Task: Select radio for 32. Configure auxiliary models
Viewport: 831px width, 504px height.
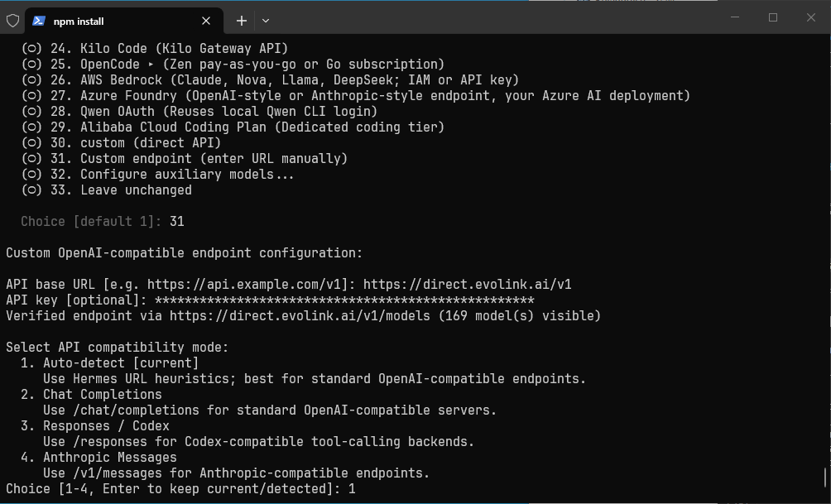Action: 31,175
